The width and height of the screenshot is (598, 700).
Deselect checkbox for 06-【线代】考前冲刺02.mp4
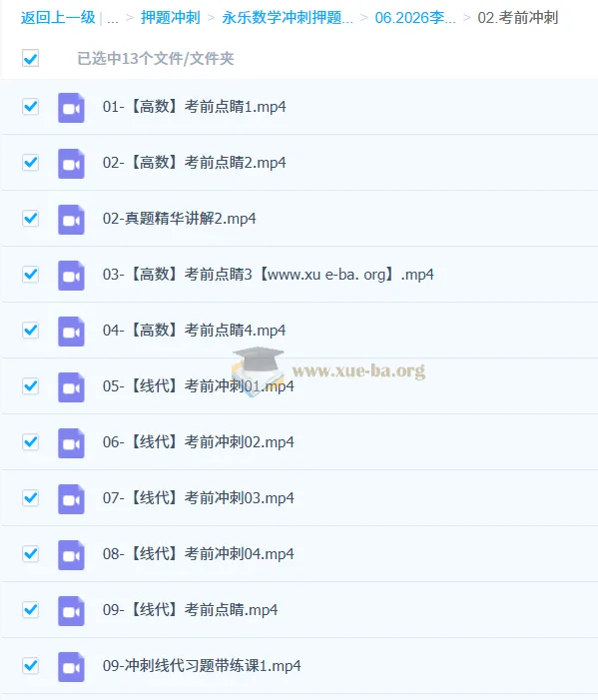(x=30, y=442)
